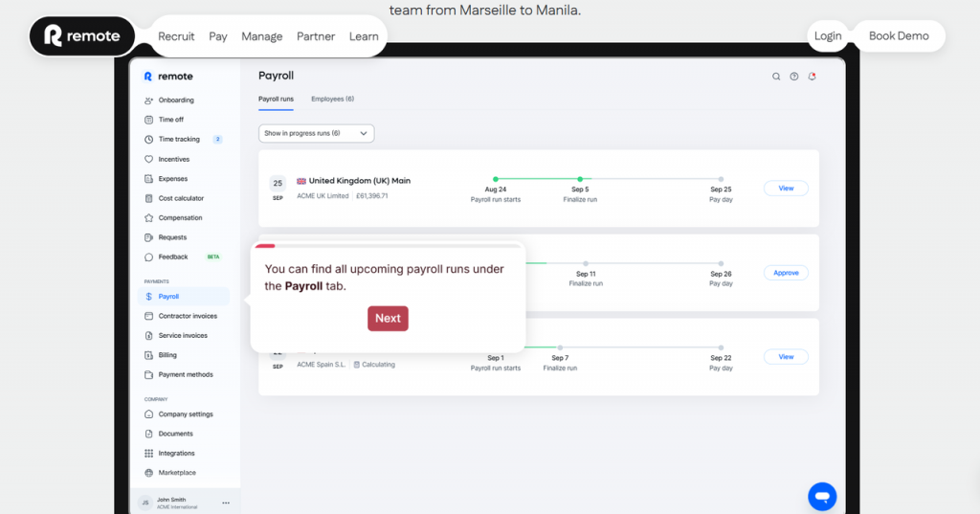The width and height of the screenshot is (980, 514).
Task: Select Payroll in the sidebar
Action: click(183, 297)
